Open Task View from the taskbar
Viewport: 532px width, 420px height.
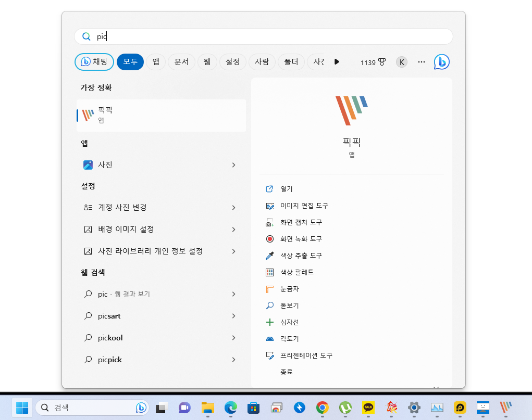(x=162, y=408)
